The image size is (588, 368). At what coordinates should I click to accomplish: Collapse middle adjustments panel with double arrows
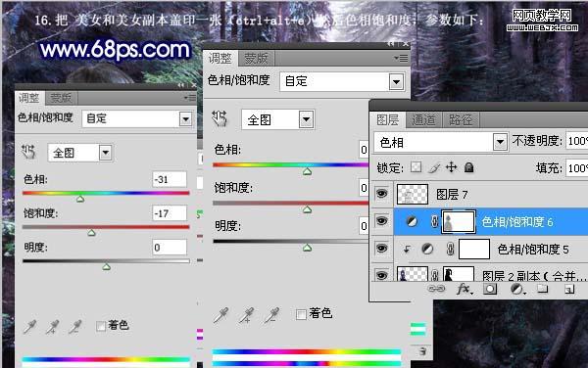click(x=391, y=44)
